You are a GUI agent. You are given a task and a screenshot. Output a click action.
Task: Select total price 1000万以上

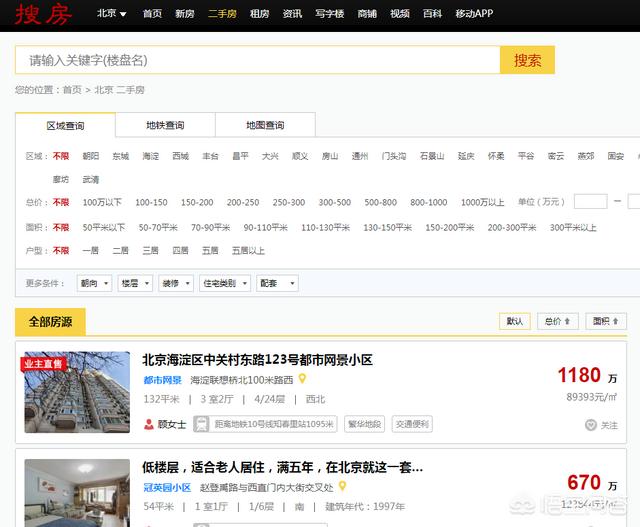point(482,202)
